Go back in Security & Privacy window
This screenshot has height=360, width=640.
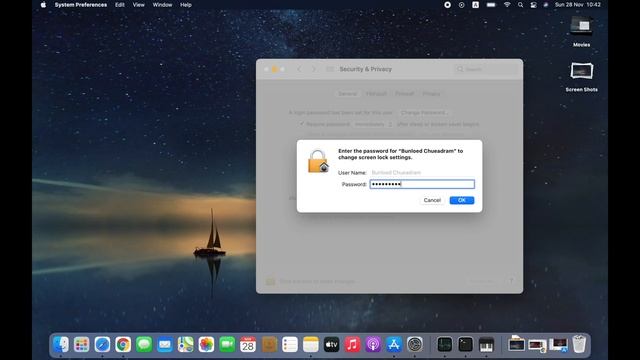pos(299,69)
